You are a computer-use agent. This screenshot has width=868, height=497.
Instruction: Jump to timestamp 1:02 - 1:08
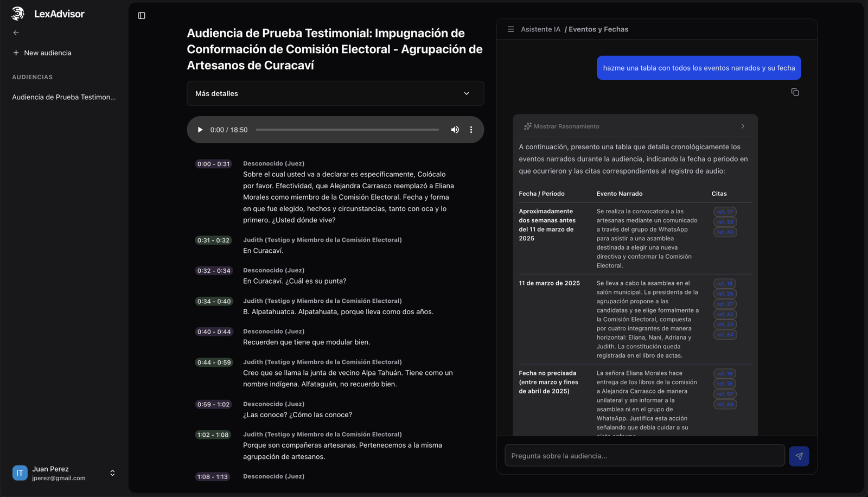pos(213,435)
